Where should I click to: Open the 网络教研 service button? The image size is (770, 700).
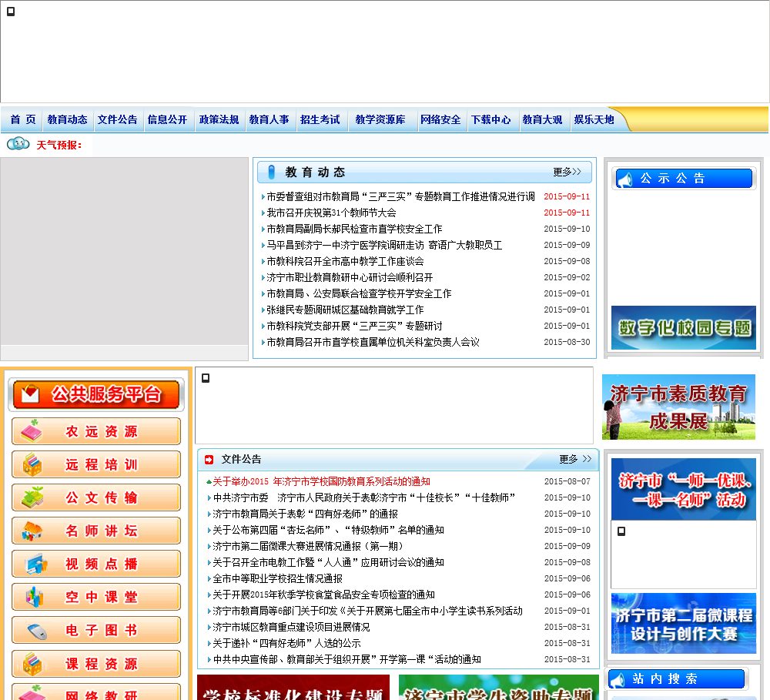[96, 692]
